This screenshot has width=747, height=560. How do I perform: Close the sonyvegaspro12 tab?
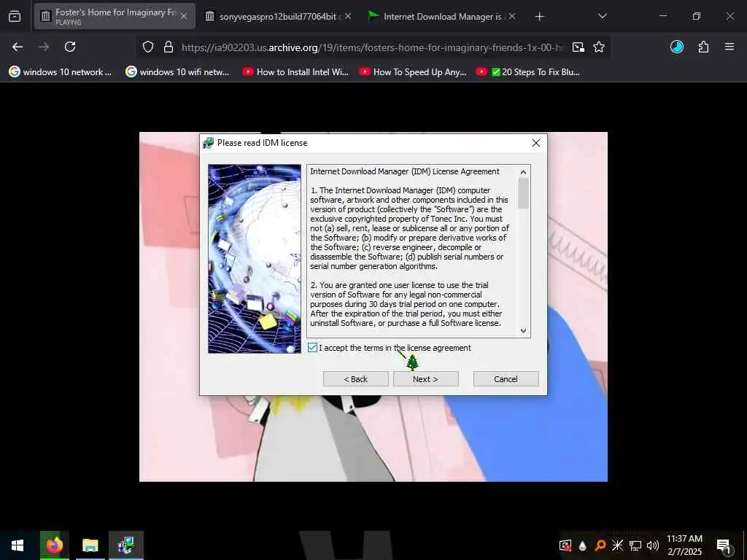click(348, 16)
